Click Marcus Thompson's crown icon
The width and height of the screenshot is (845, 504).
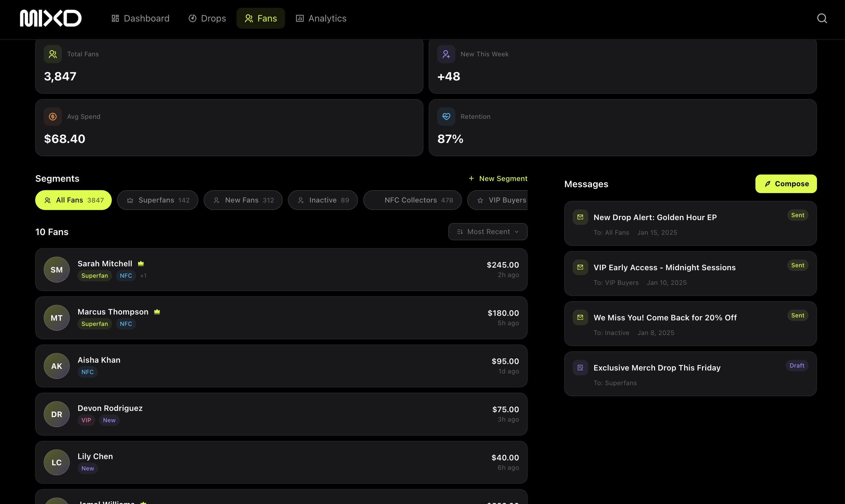point(157,312)
